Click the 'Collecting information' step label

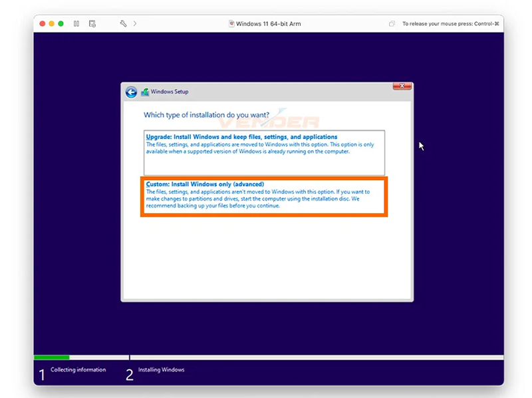pyautogui.click(x=78, y=369)
